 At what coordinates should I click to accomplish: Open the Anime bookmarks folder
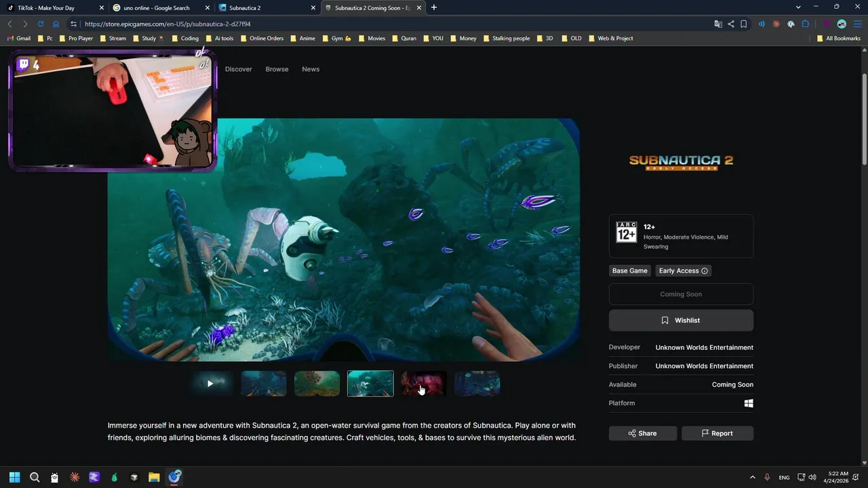tap(302, 39)
